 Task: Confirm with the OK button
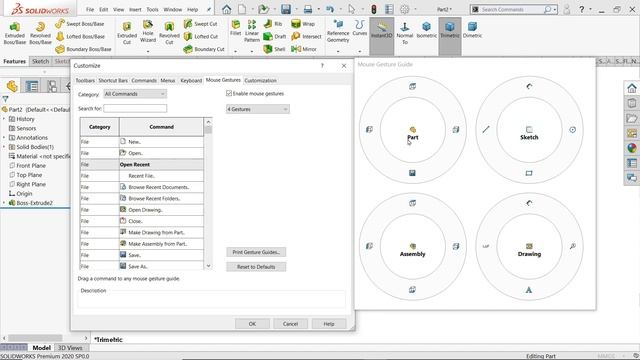pos(252,324)
